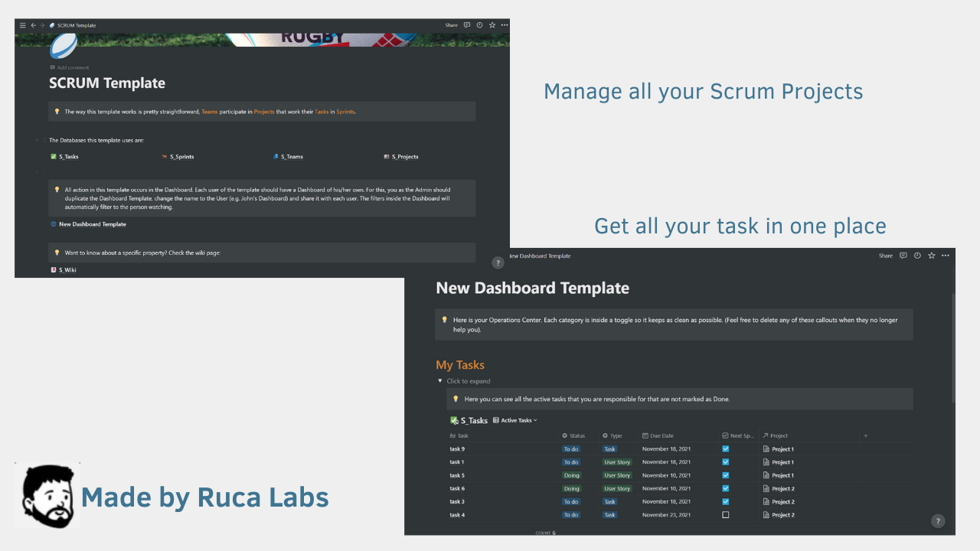Image resolution: width=980 pixels, height=551 pixels.
Task: Click the help question mark bubble
Action: pos(938,521)
